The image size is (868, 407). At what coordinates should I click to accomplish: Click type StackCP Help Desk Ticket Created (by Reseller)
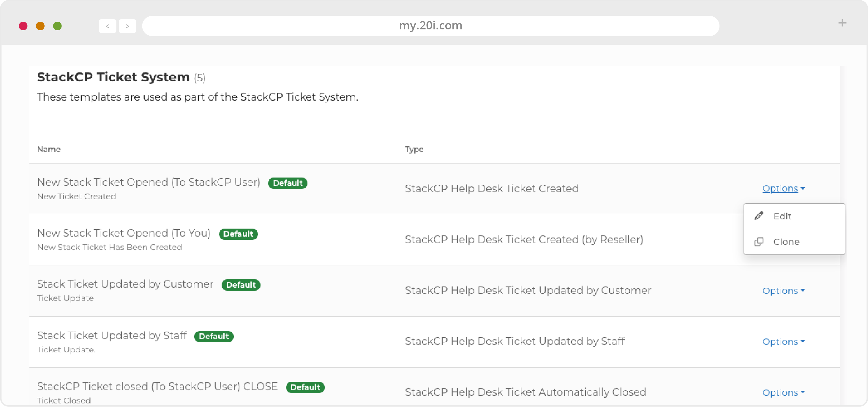click(x=524, y=239)
